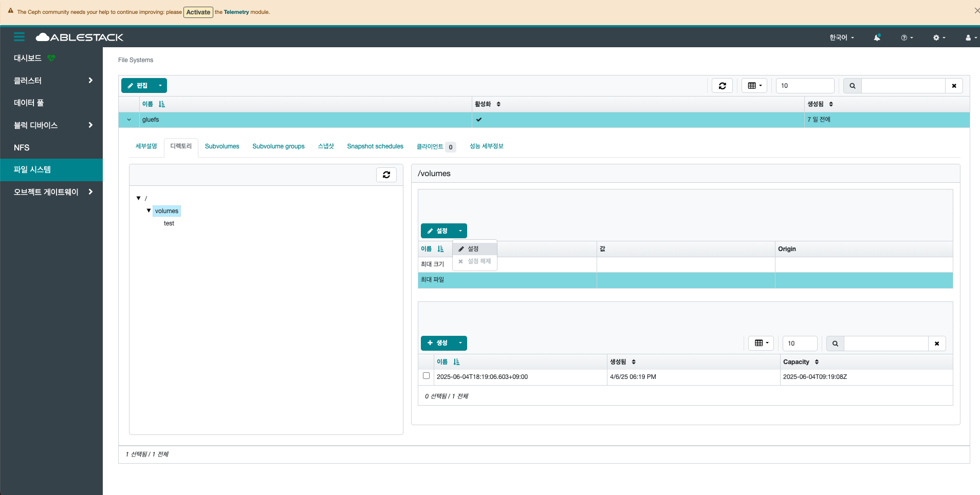The image size is (980, 495).
Task: Switch to the Subvolumes tab
Action: click(222, 146)
